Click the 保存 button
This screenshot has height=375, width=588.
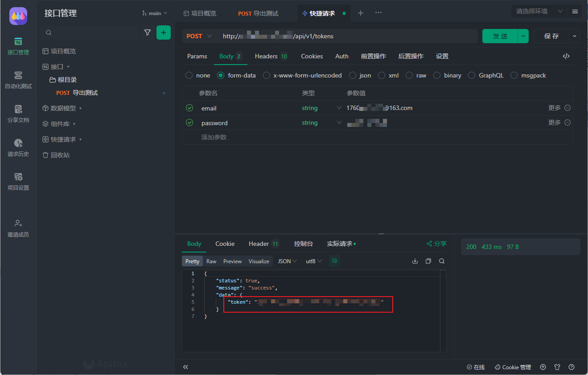point(551,36)
